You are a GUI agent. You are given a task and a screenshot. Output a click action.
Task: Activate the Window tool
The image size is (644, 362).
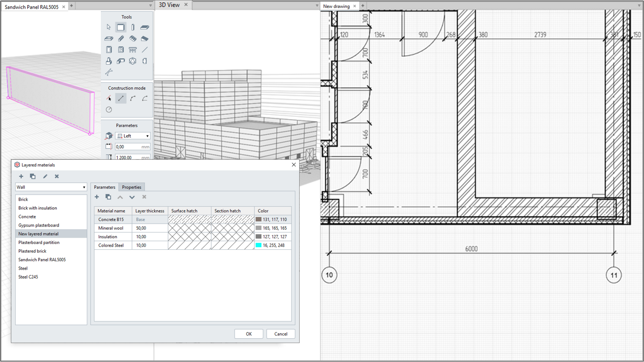click(x=121, y=50)
